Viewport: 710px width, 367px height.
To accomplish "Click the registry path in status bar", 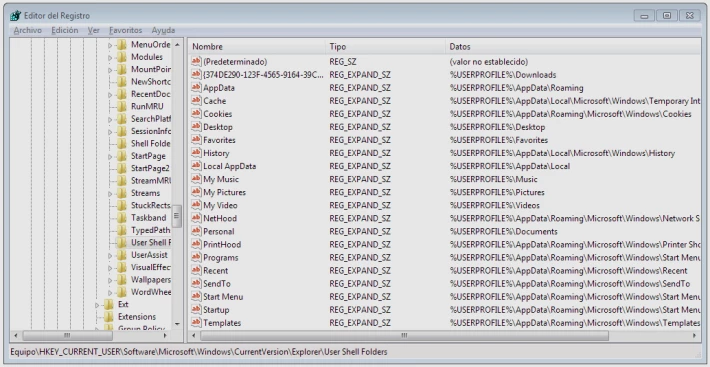I will click(x=200, y=352).
